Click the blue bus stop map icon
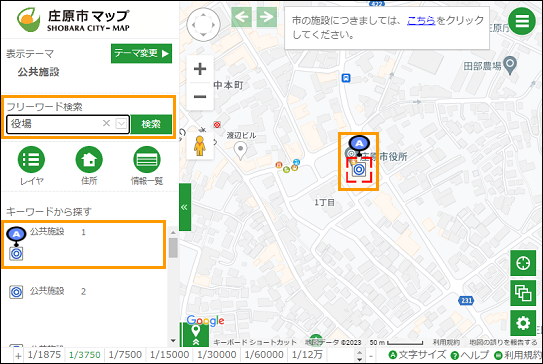 (346, 78)
